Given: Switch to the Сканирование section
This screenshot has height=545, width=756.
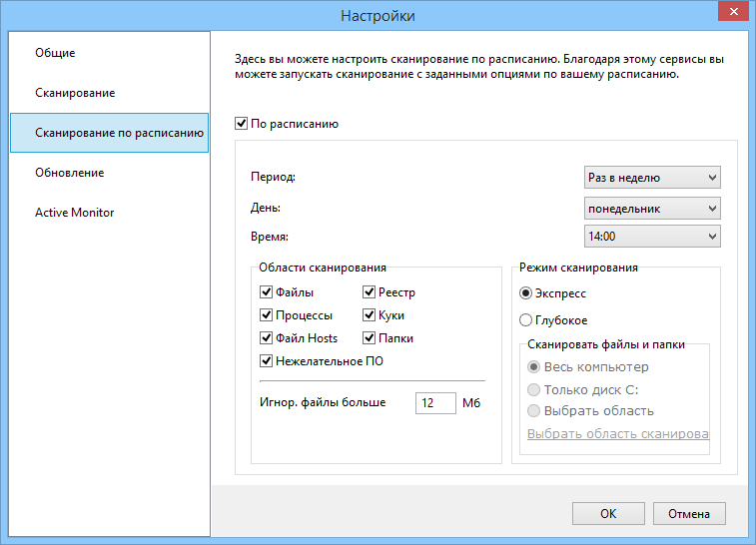Looking at the screenshot, I should [75, 93].
